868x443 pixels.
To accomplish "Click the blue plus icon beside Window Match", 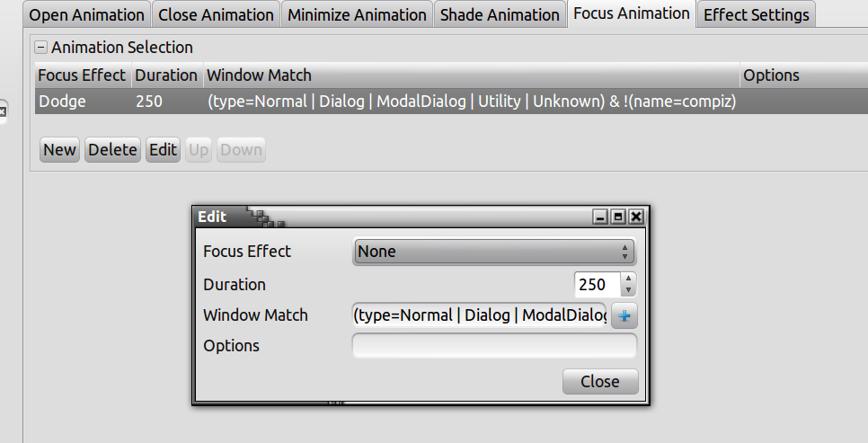I will (x=624, y=315).
